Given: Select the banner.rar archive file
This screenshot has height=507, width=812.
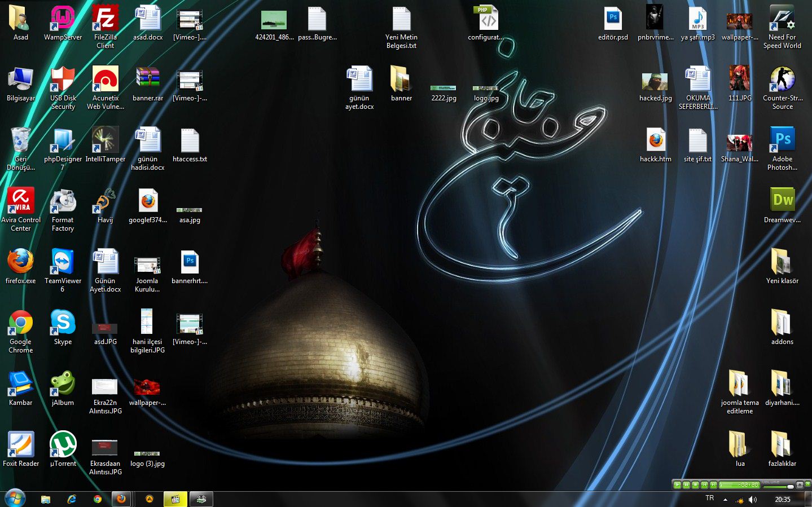Looking at the screenshot, I should 148,84.
